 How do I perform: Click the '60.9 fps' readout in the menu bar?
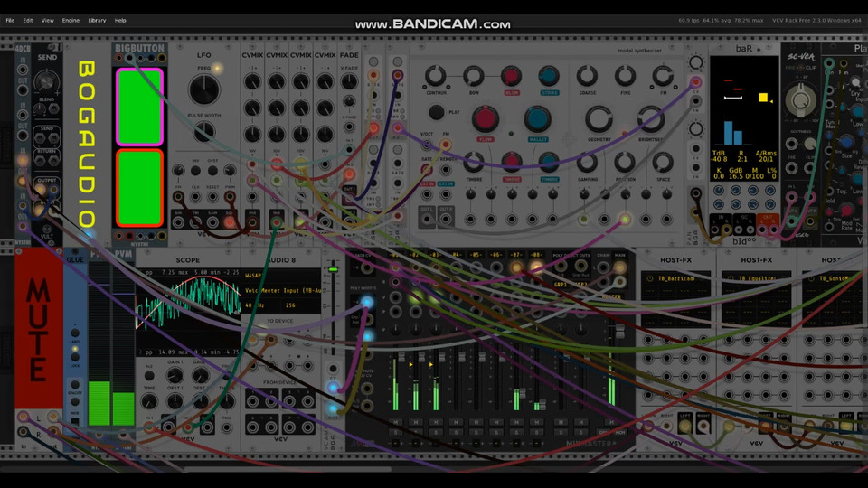pos(689,21)
